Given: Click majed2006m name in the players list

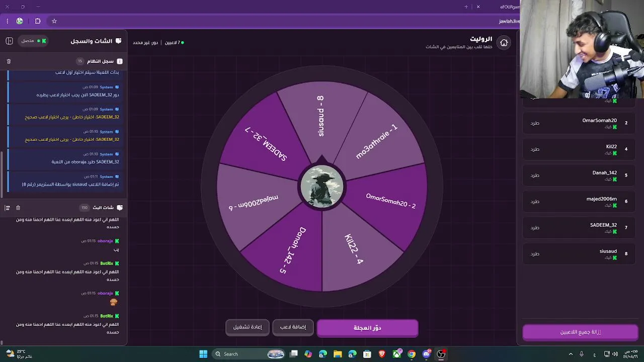Looking at the screenshot, I should coord(601,199).
